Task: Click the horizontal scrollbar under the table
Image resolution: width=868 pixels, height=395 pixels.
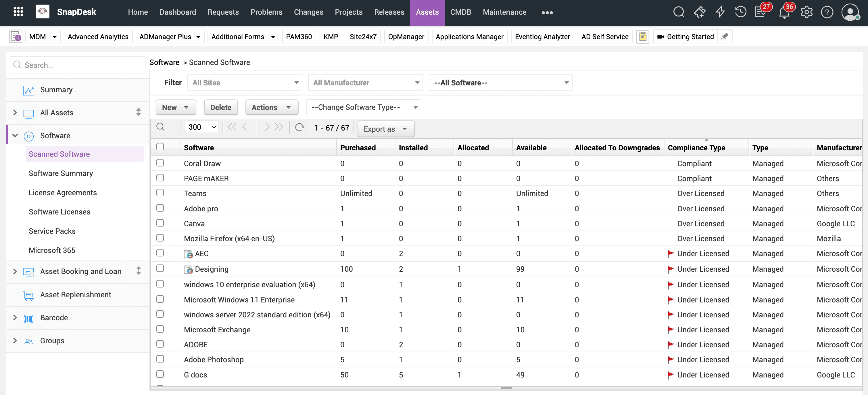Action: pos(506,388)
